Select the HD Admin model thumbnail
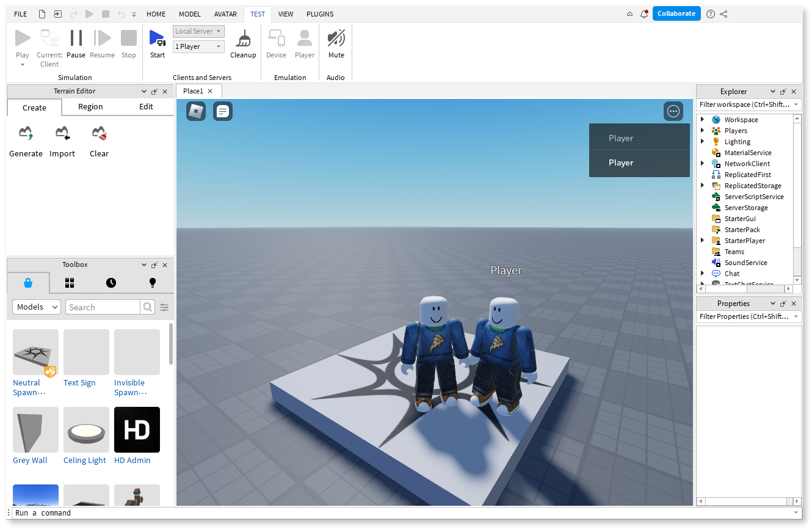Image resolution: width=812 pixels, height=529 pixels. click(136, 429)
